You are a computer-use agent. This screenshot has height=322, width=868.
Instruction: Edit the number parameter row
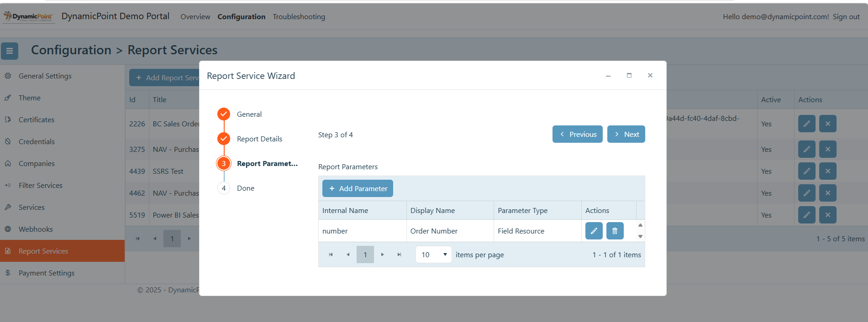pos(594,231)
